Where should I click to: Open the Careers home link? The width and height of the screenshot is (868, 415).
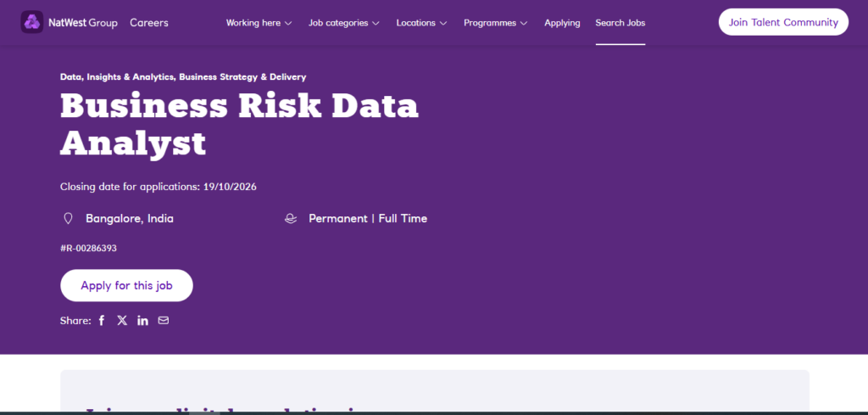coord(149,23)
